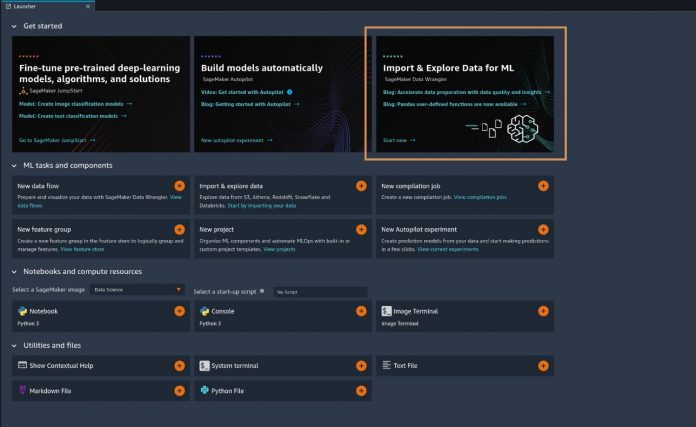The image size is (696, 427).
Task: Click plus icon on Notebook card
Action: (179, 311)
